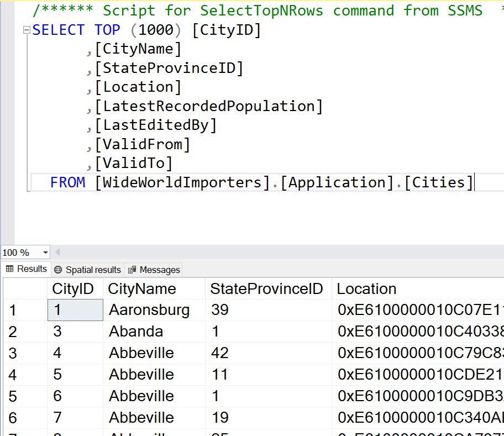
Task: Click the Aaronsburg city name cell
Action: [154, 310]
